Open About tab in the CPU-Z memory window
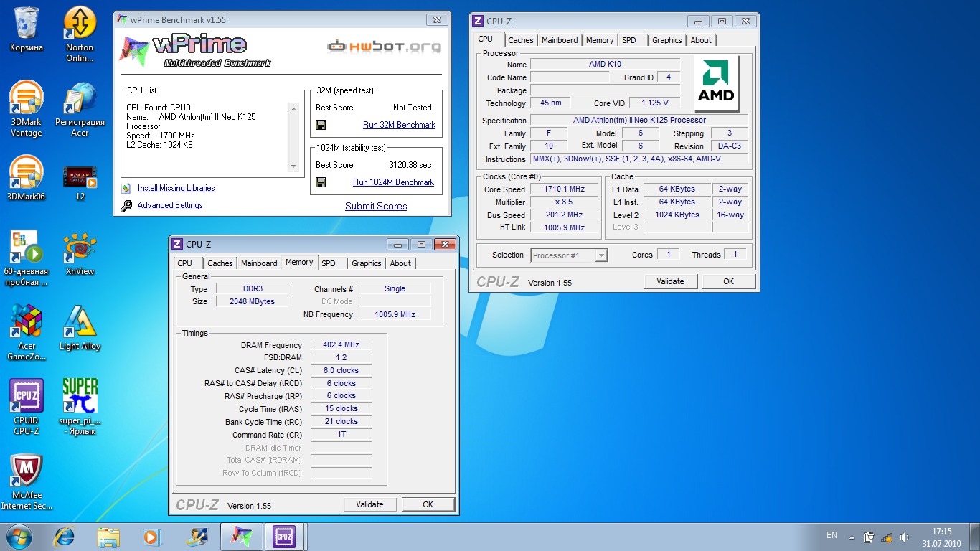 400,263
